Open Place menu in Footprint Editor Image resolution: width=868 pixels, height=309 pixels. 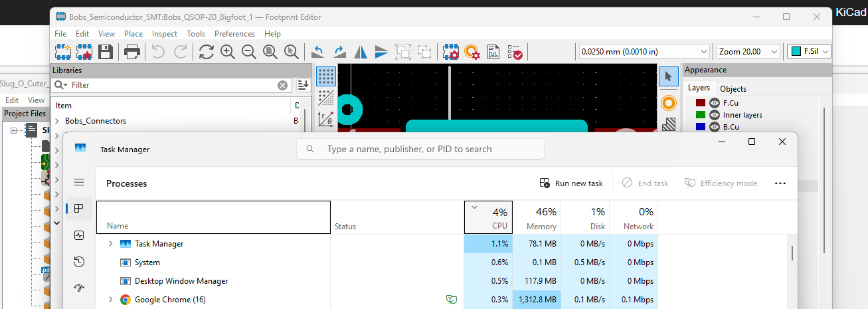[x=133, y=34]
